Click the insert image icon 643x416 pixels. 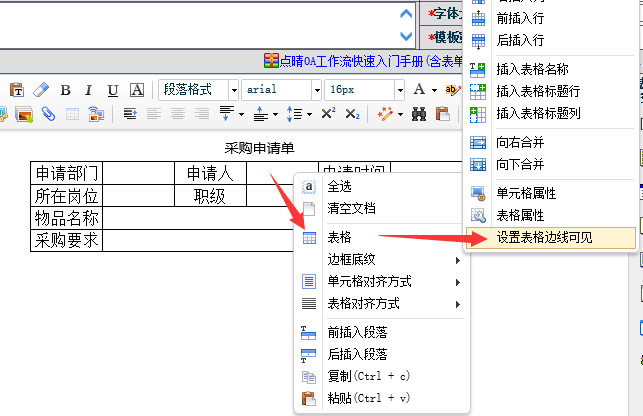(x=23, y=114)
